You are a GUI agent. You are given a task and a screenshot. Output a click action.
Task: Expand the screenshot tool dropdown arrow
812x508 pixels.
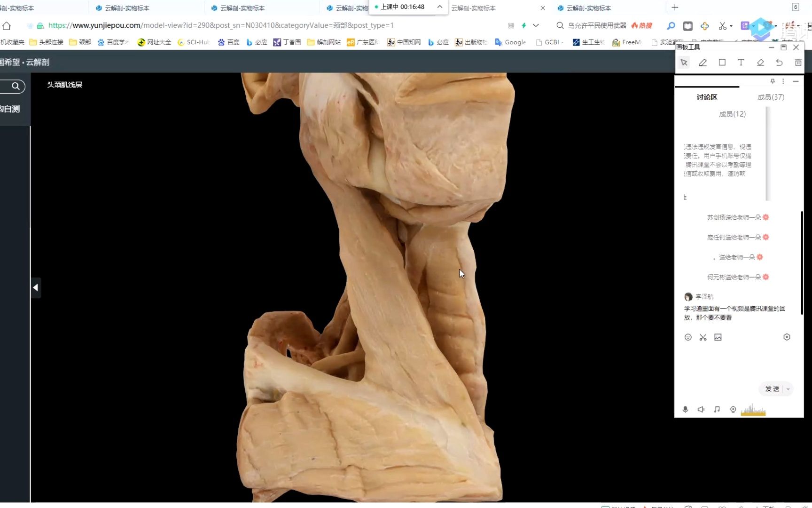[731, 26]
